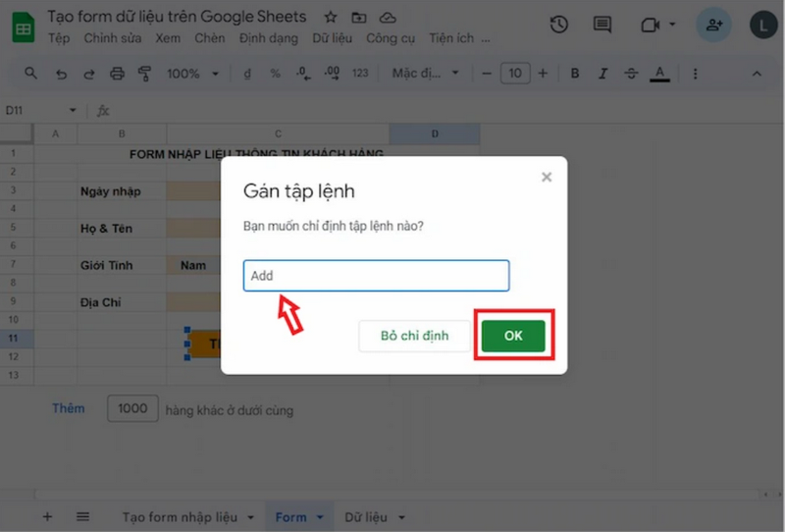Click the 1000 rows count field

pyautogui.click(x=132, y=408)
